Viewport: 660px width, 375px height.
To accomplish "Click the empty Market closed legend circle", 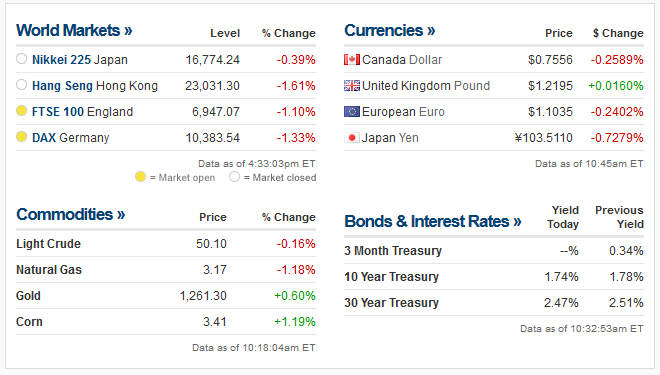I will (234, 177).
